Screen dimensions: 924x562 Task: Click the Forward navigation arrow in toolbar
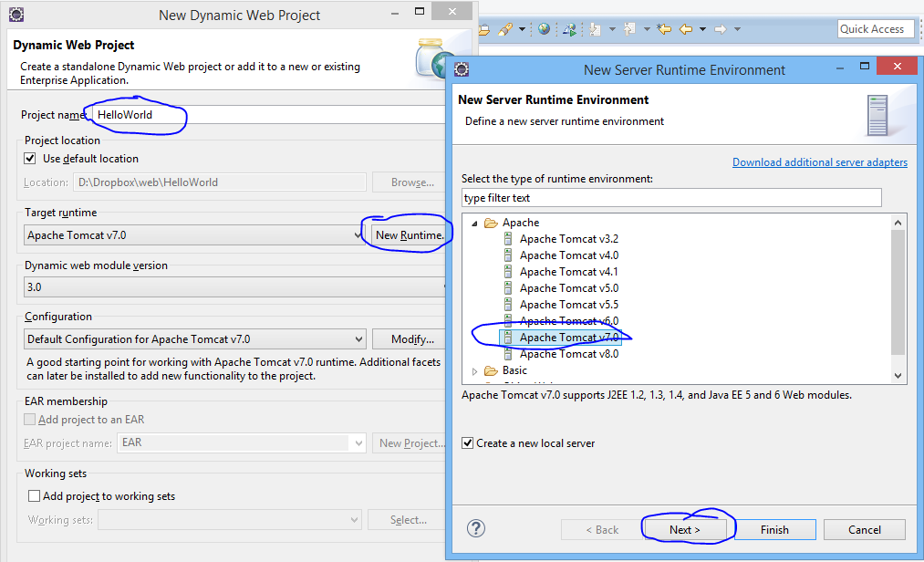[x=720, y=29]
